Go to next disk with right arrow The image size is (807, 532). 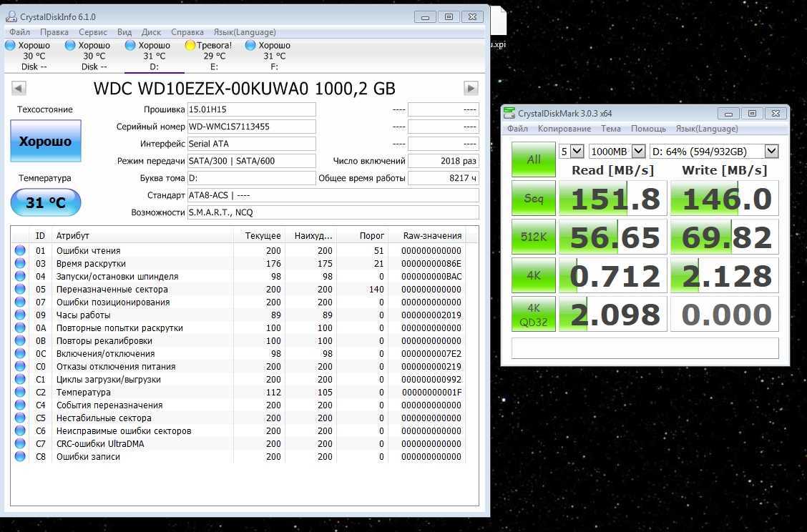471,89
